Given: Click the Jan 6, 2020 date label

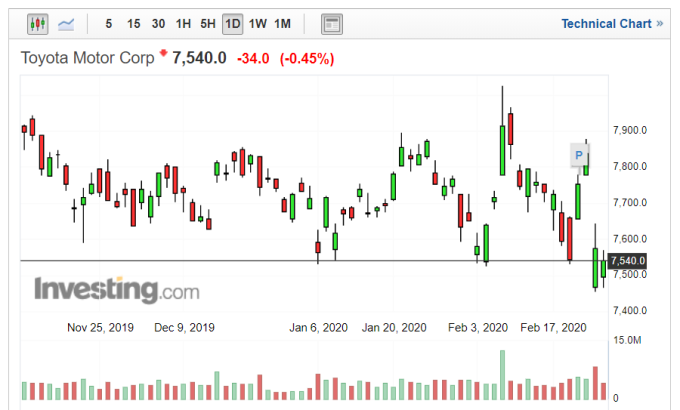Looking at the screenshot, I should pyautogui.click(x=318, y=328).
